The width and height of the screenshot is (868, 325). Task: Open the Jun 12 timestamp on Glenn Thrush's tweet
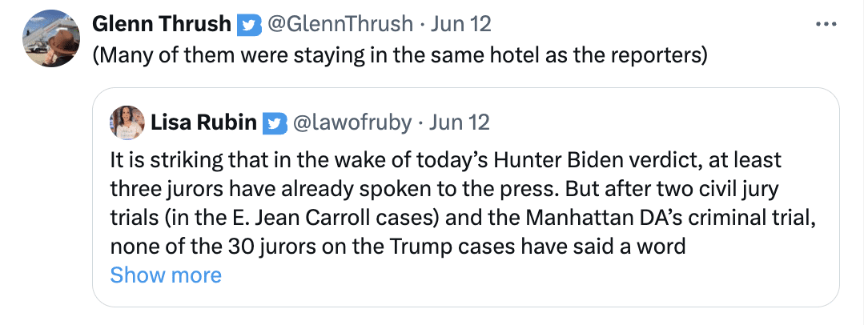[461, 24]
